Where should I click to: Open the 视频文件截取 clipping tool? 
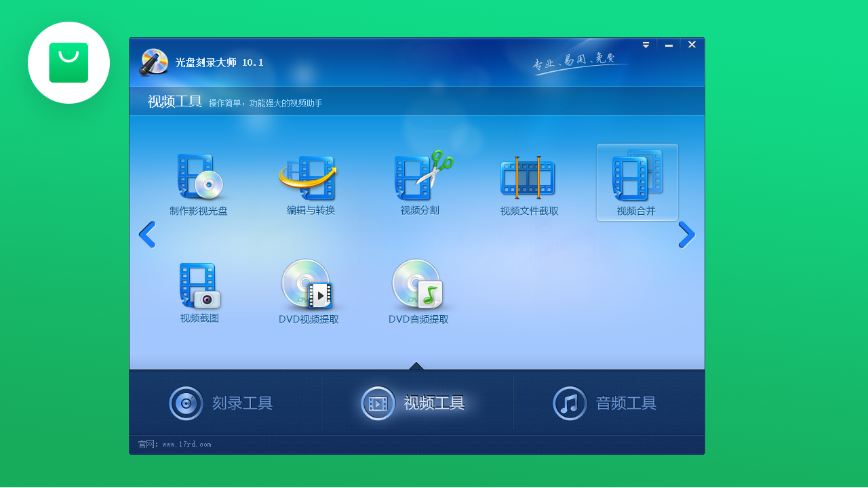528,178
